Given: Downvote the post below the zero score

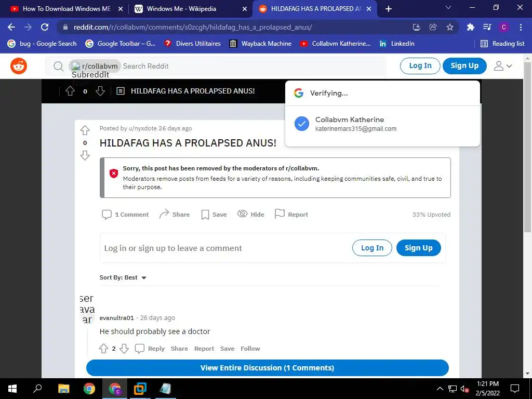Looking at the screenshot, I should pos(85,155).
